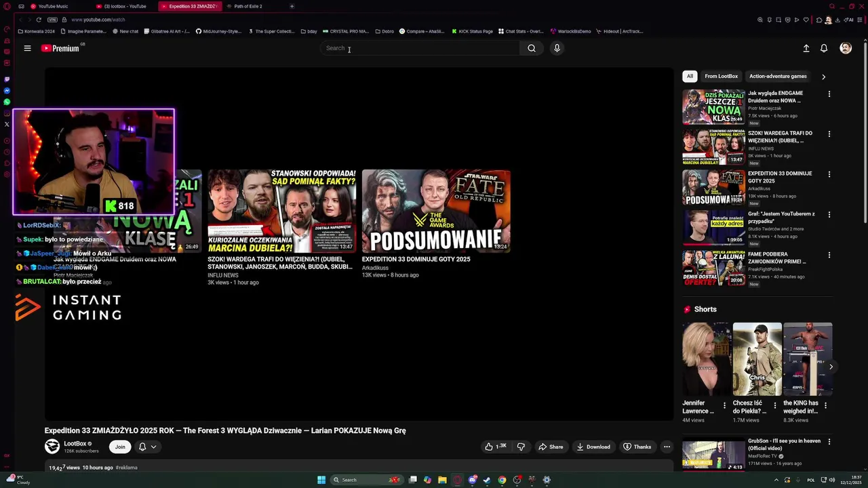Image resolution: width=868 pixels, height=488 pixels.
Task: Switch to the '(3) lootbox - YouTube' tab
Action: [125, 6]
